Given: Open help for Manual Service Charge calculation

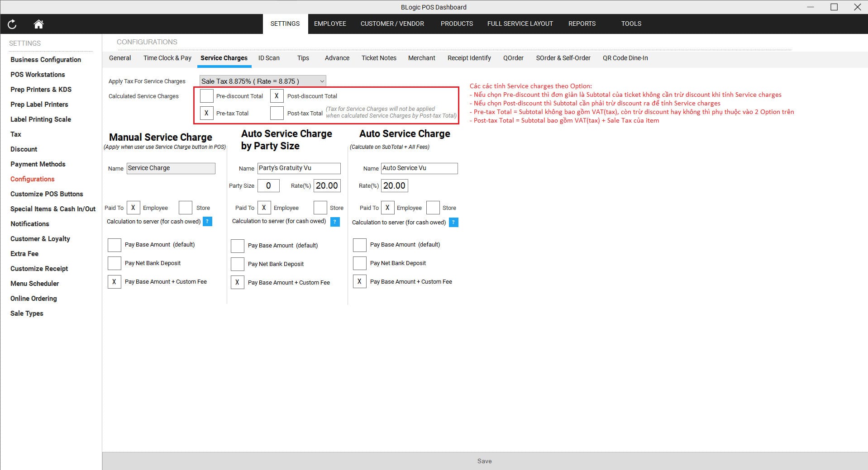Looking at the screenshot, I should (207, 222).
